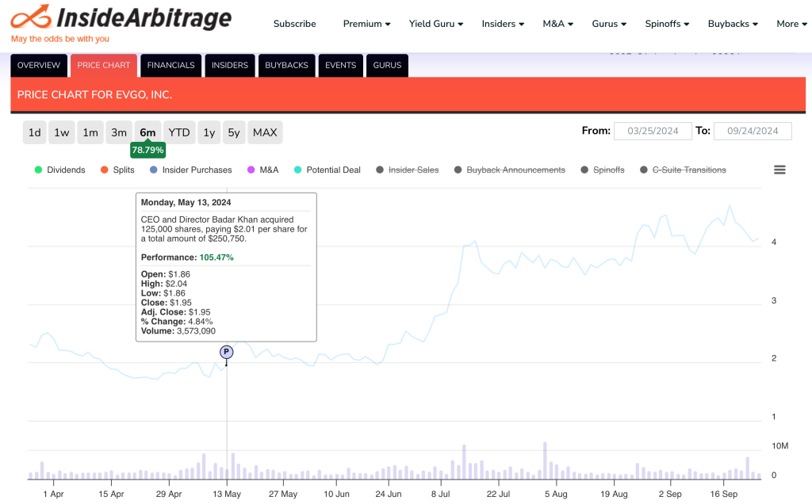Viewport: 812px width, 504px height.
Task: Set chart range to 1d
Action: click(35, 132)
